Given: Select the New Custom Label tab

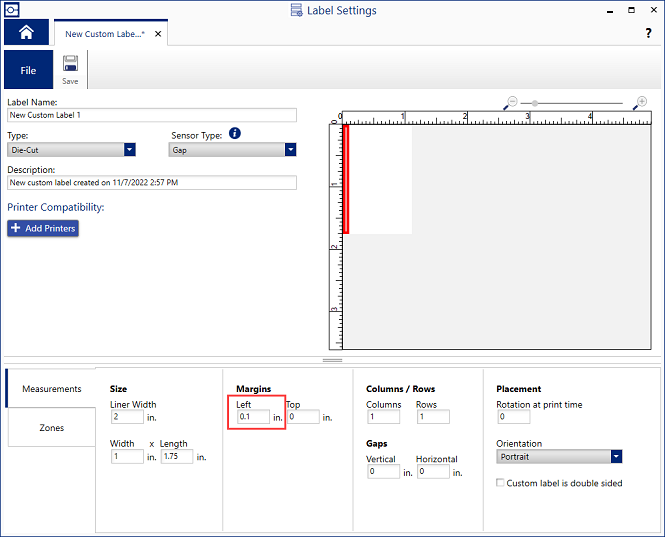Looking at the screenshot, I should point(104,34).
